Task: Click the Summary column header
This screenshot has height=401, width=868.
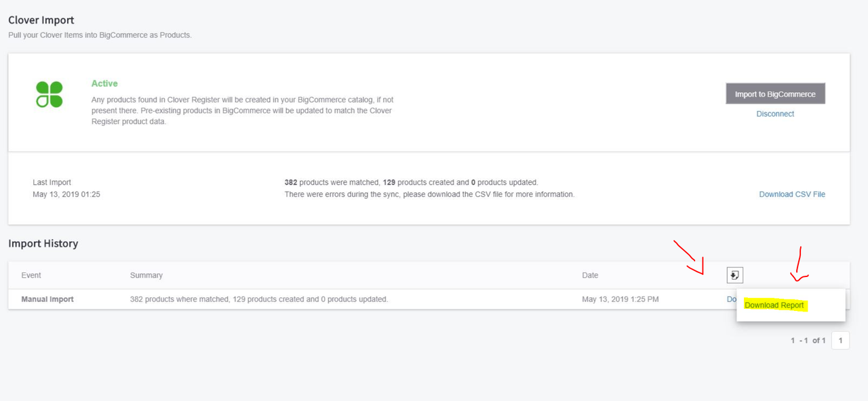Action: (146, 275)
